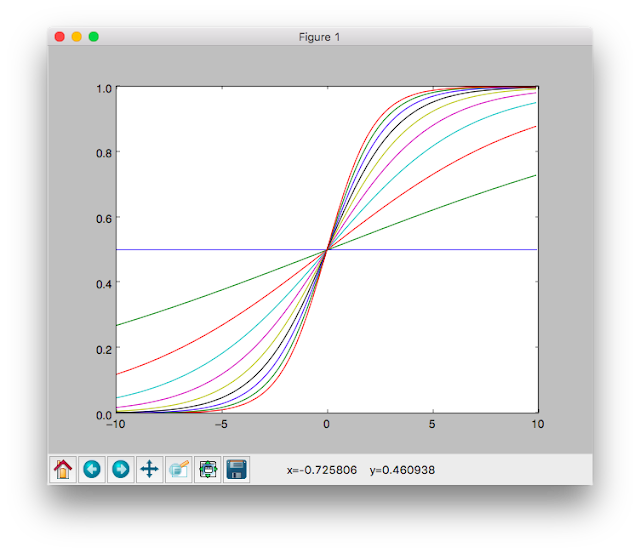Minimize Figure 1 with yellow button
The height and width of the screenshot is (553, 640).
[77, 37]
